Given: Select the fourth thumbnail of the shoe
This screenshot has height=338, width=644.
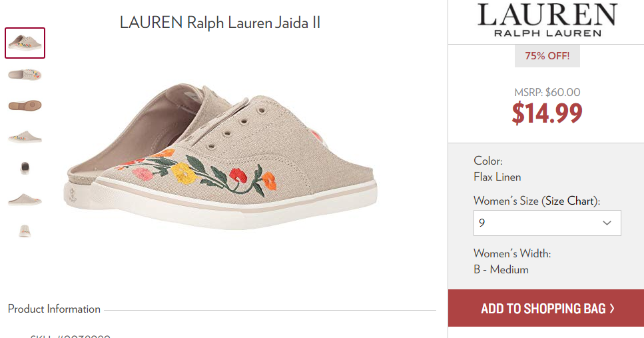Looking at the screenshot, I should (x=25, y=137).
